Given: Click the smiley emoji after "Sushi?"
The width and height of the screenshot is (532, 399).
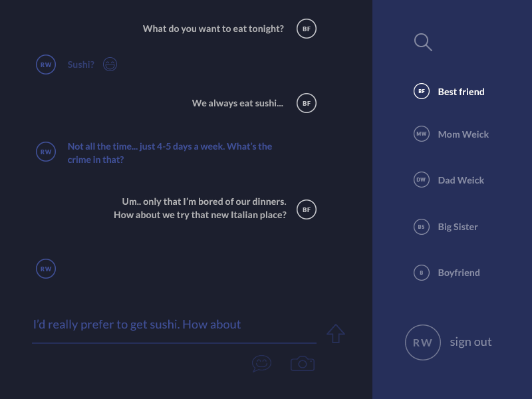Looking at the screenshot, I should [x=110, y=65].
